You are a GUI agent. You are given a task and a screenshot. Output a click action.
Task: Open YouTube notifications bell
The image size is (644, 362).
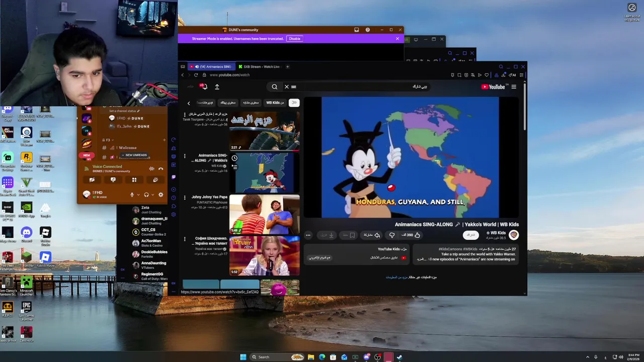(x=203, y=86)
